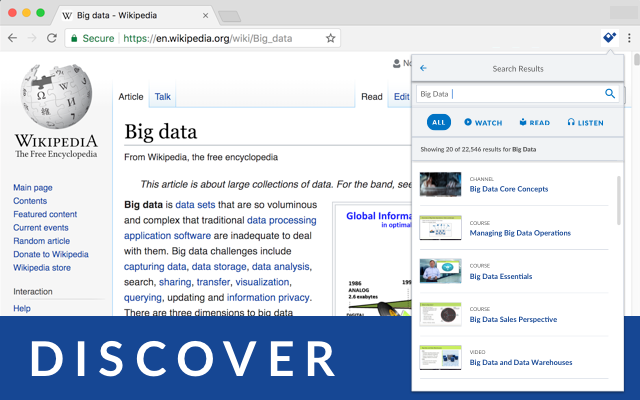Follow the transfer link

click(213, 282)
